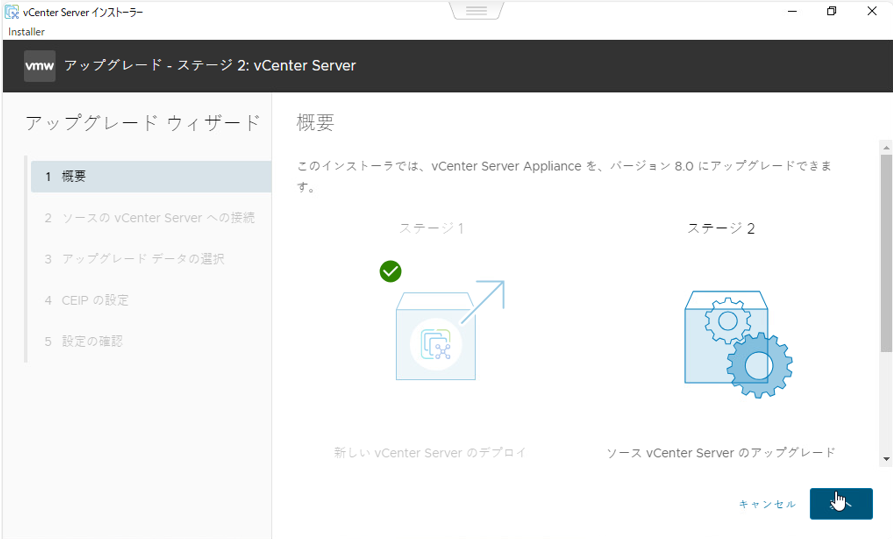This screenshot has width=893, height=539.
Task: Open the Installer menu
Action: pyautogui.click(x=26, y=32)
